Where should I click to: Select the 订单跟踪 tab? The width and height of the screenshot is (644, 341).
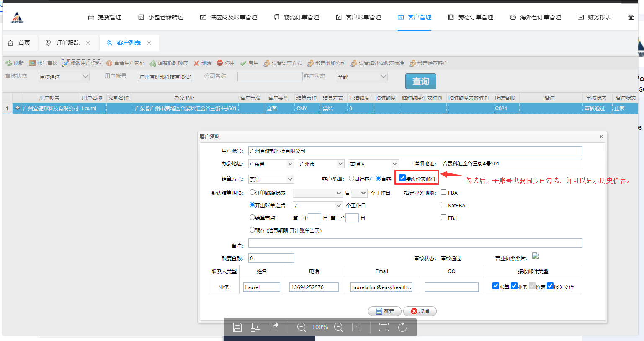(x=69, y=43)
